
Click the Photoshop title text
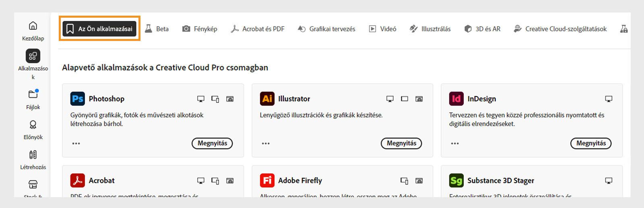click(x=107, y=99)
